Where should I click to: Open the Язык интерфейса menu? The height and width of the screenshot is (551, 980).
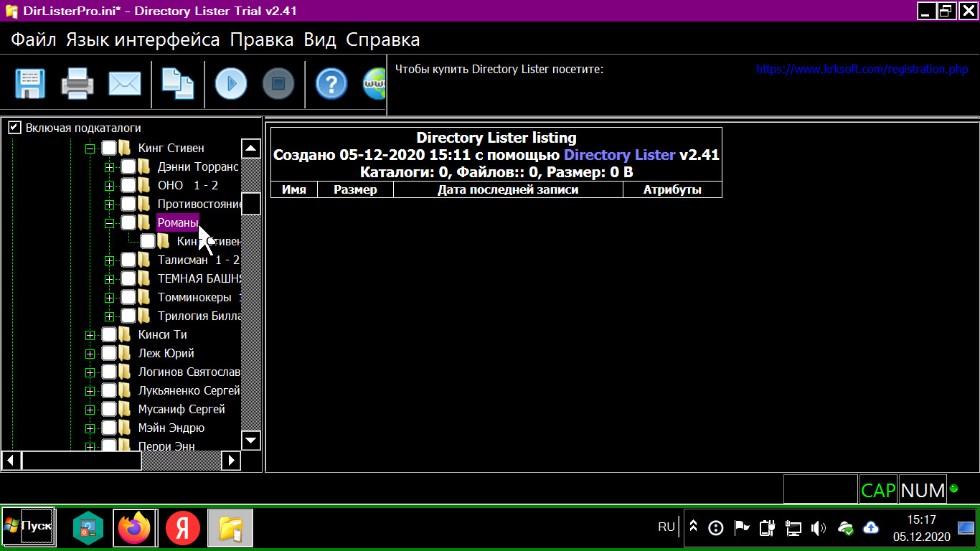click(x=143, y=39)
